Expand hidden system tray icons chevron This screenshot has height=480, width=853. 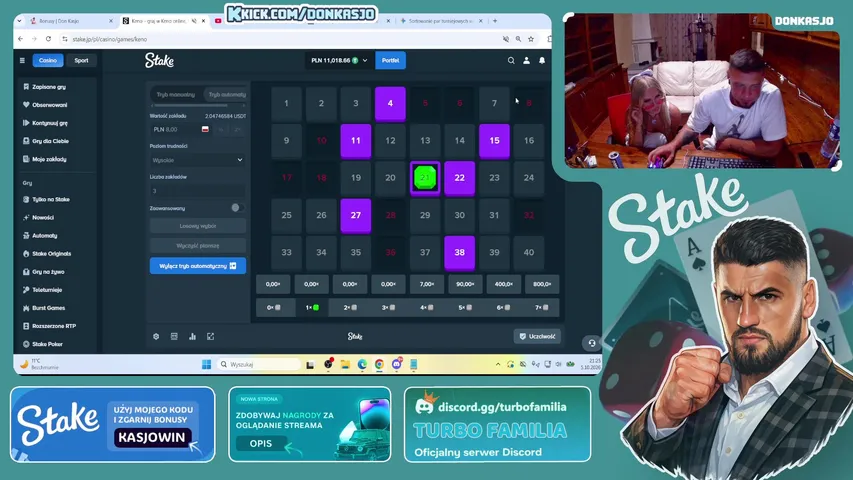click(x=498, y=364)
